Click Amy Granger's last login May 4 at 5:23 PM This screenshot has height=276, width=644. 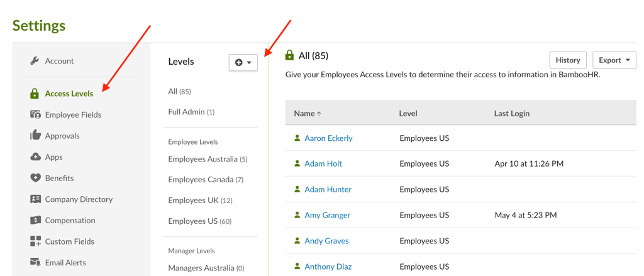point(526,215)
